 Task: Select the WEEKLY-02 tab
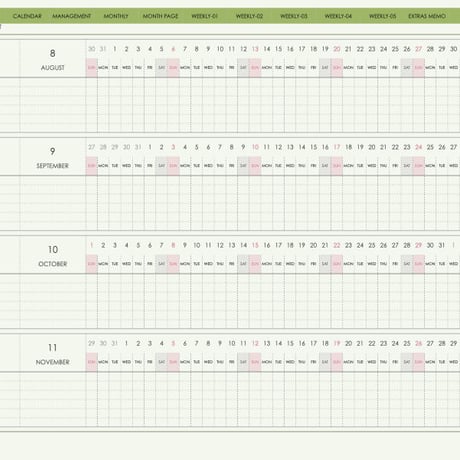[x=249, y=16]
